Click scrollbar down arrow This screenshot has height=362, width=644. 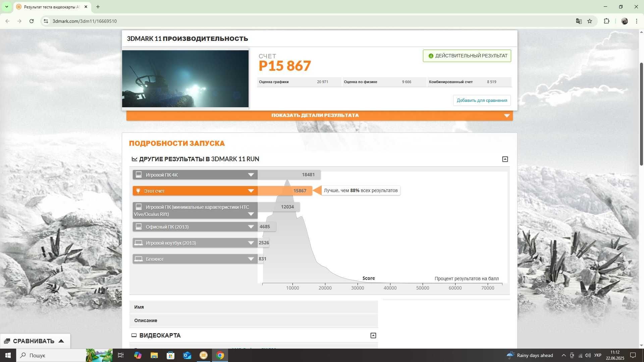(x=641, y=346)
